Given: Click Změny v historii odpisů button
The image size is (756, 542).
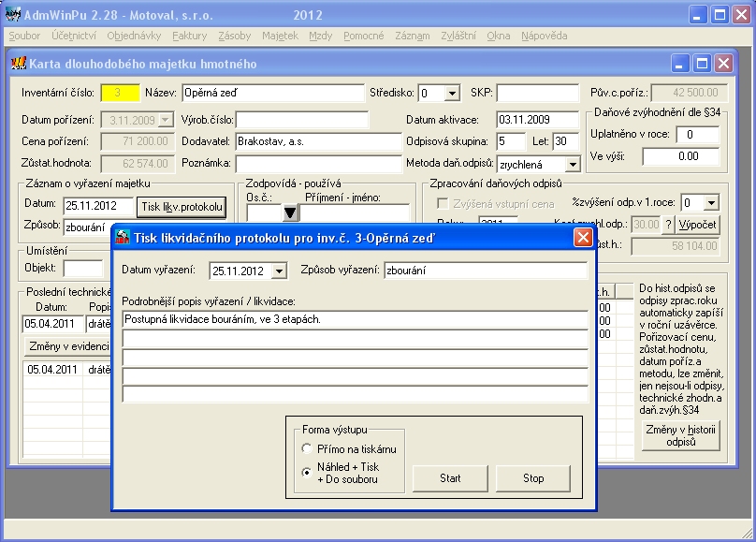Looking at the screenshot, I should (x=681, y=435).
